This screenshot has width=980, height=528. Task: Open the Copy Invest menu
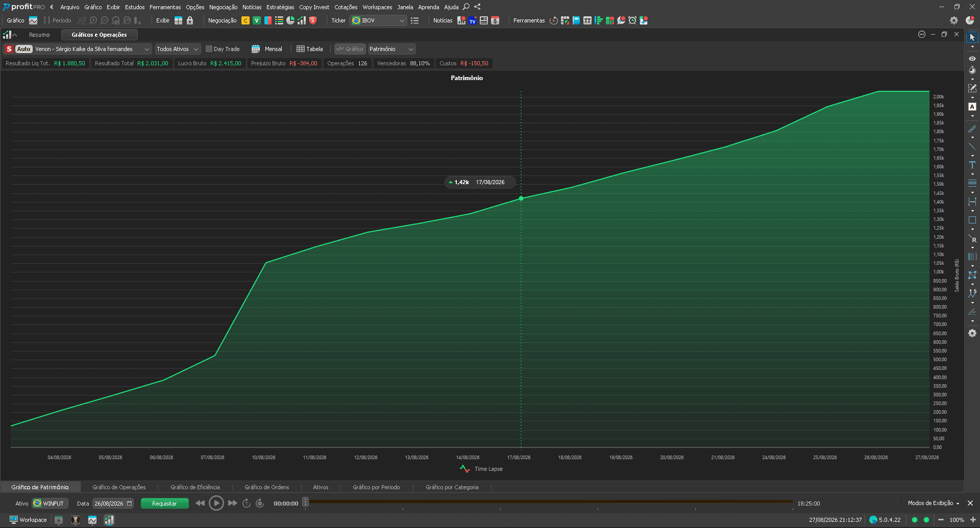[314, 7]
